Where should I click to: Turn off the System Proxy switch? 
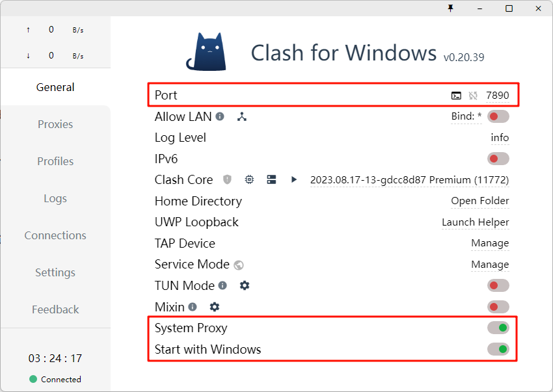pyautogui.click(x=498, y=328)
